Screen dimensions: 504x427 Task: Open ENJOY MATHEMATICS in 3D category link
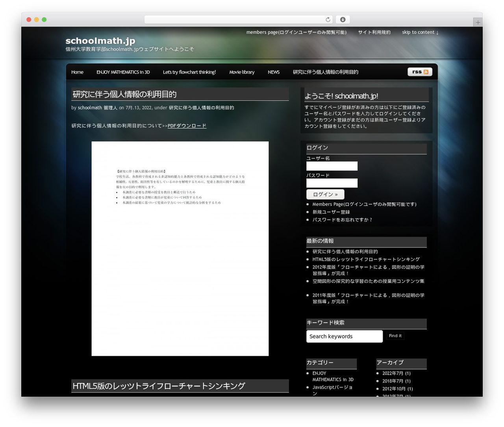tap(333, 376)
